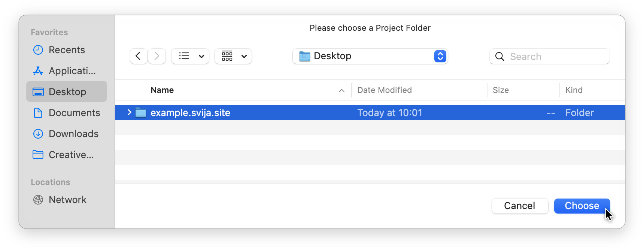Browse Network under Locations
The height and width of the screenshot is (251, 644).
coord(67,200)
